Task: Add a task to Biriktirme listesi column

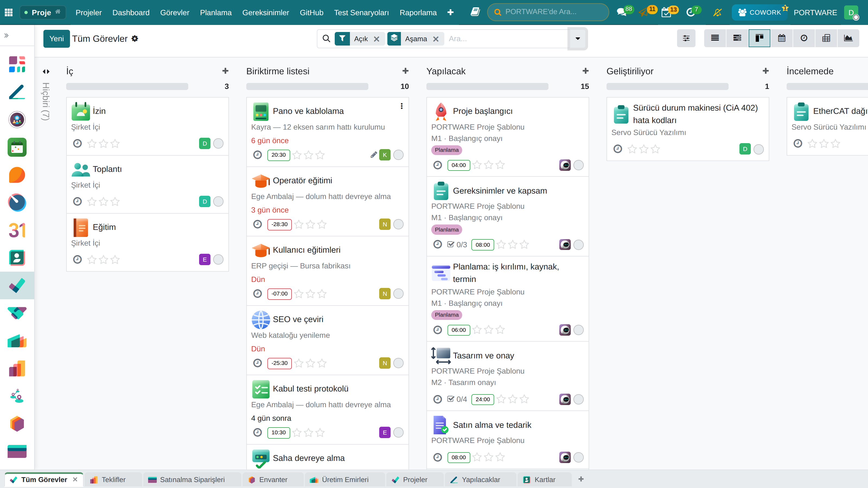Action: [x=405, y=71]
